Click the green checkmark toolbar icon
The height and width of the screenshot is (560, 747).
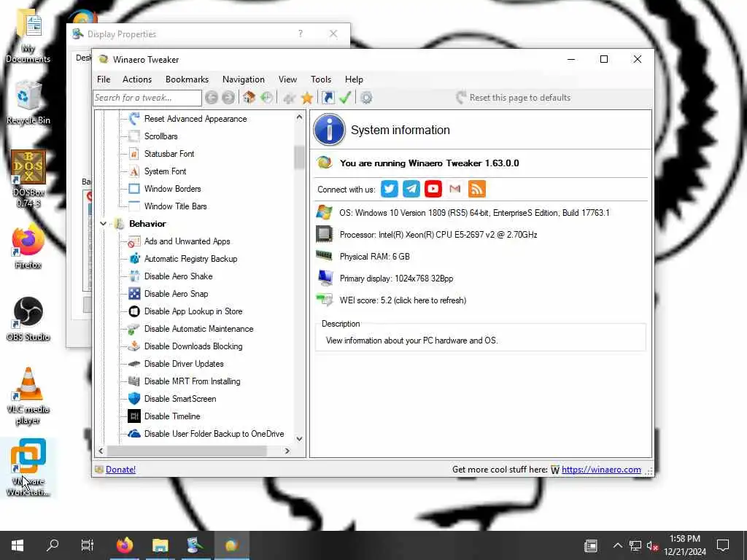click(x=345, y=98)
